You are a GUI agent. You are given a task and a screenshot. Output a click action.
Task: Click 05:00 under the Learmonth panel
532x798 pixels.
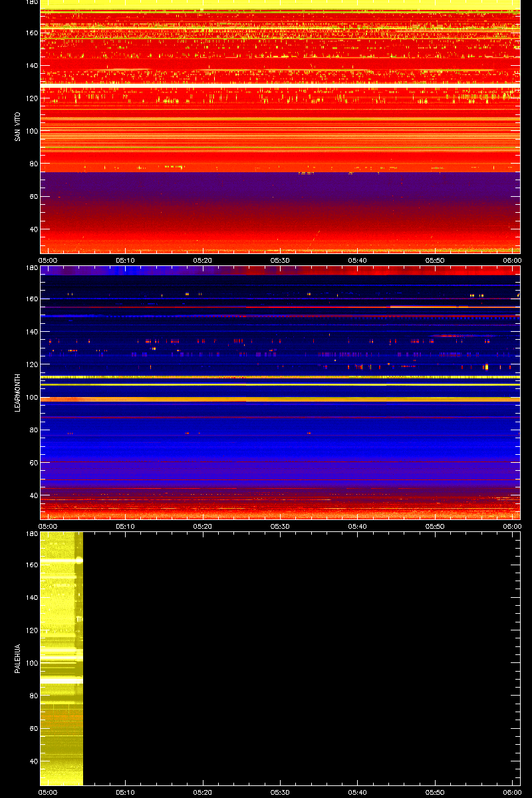pyautogui.click(x=48, y=526)
